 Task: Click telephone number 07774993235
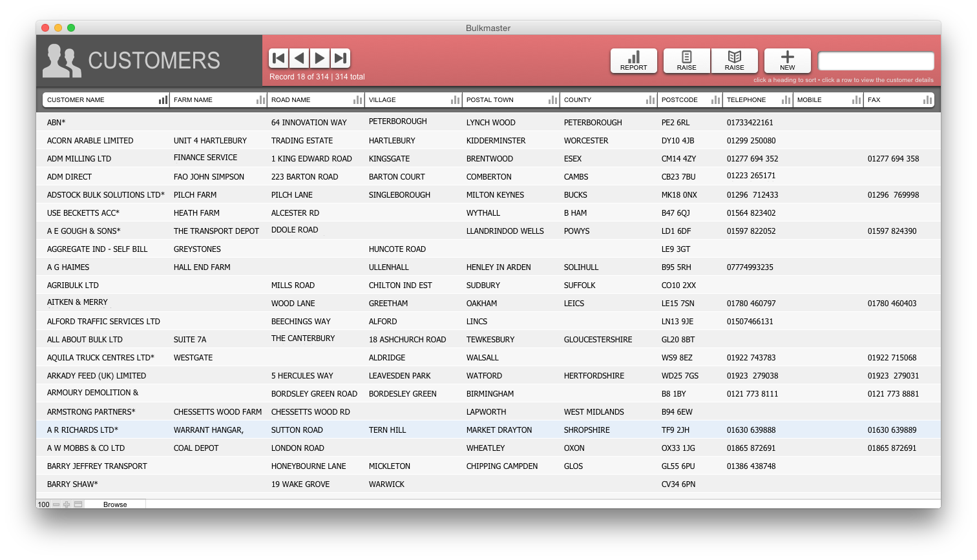pos(750,267)
